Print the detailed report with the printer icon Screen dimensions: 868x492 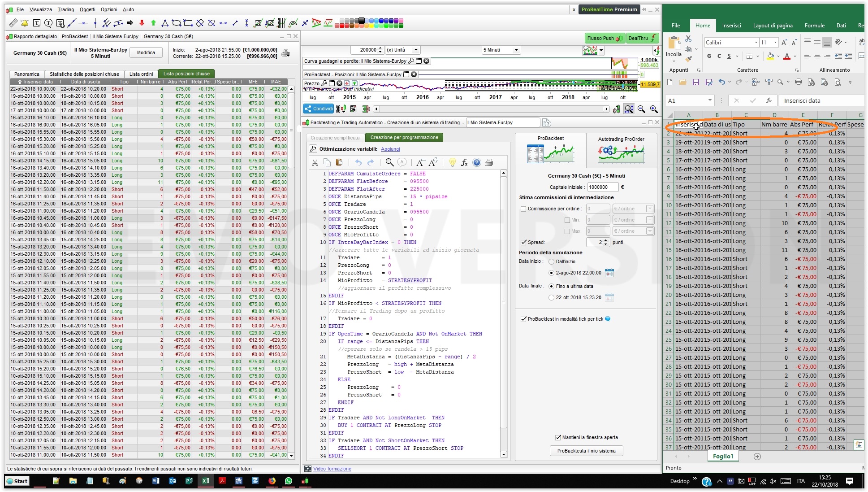point(285,53)
